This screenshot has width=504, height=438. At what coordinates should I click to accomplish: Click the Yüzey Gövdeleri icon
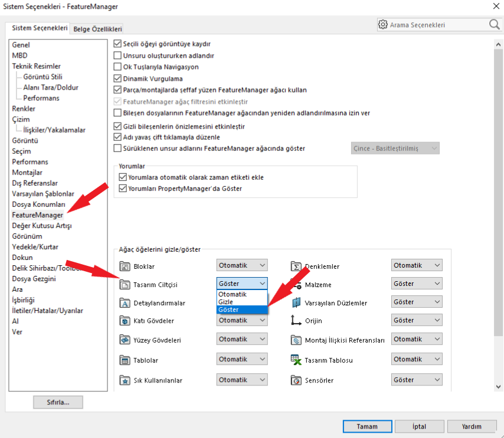124,340
